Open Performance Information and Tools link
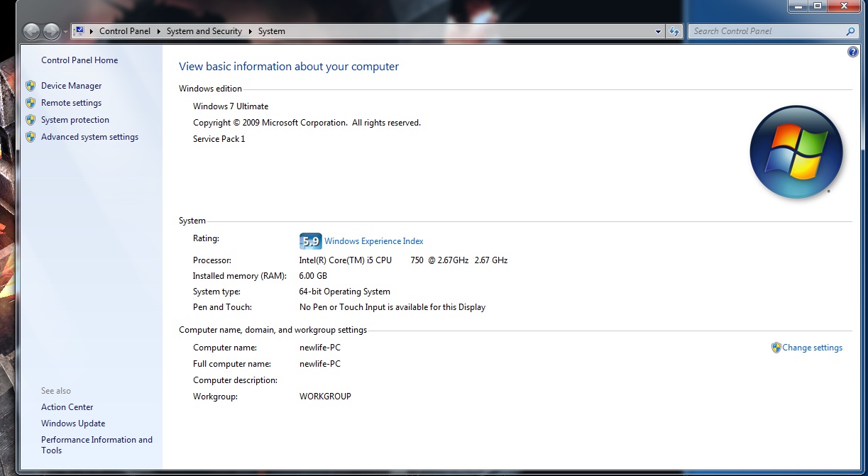 point(97,445)
